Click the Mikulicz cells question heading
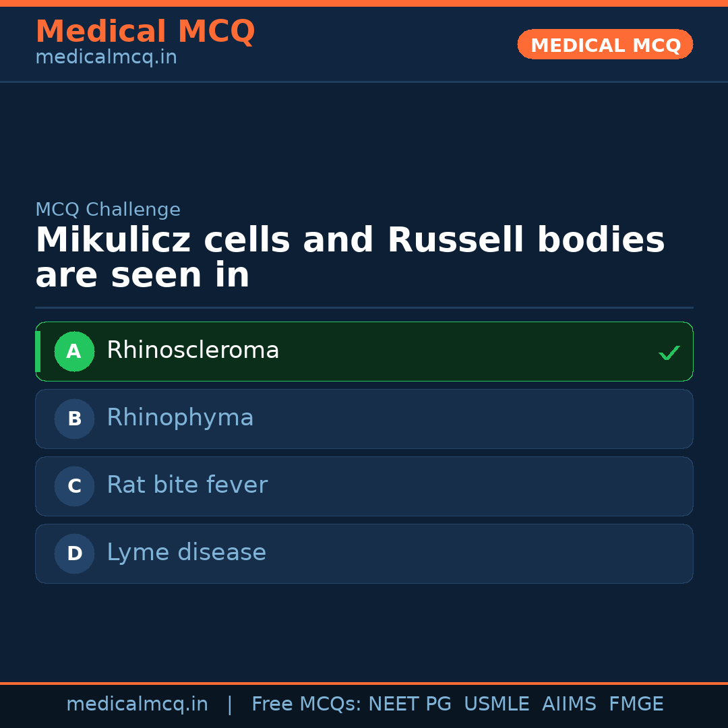Screen dimensions: 728x728 click(350, 258)
